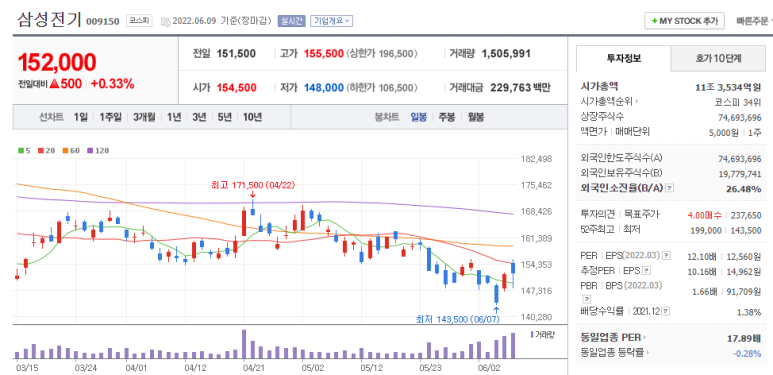Click 저가 value 148,000

coord(324,88)
